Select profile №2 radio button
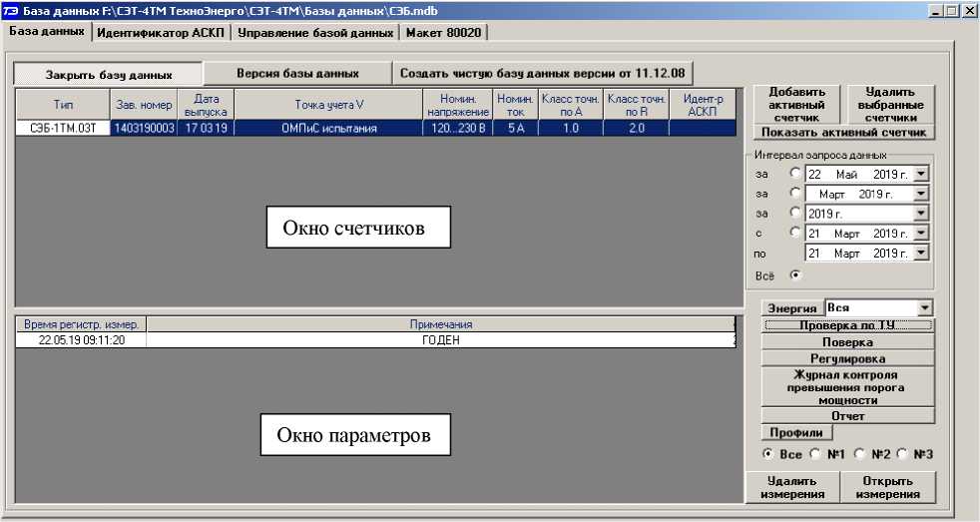 pyautogui.click(x=860, y=454)
